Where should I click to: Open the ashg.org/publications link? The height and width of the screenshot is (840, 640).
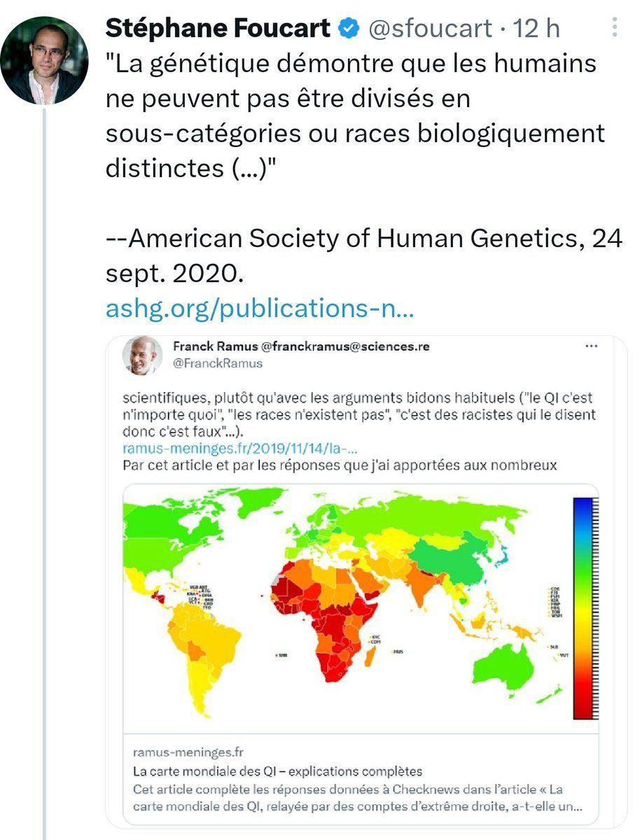tap(260, 309)
